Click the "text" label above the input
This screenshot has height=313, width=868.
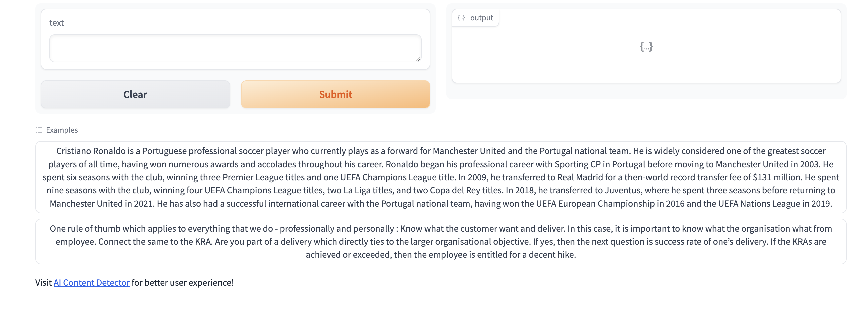tap(56, 23)
